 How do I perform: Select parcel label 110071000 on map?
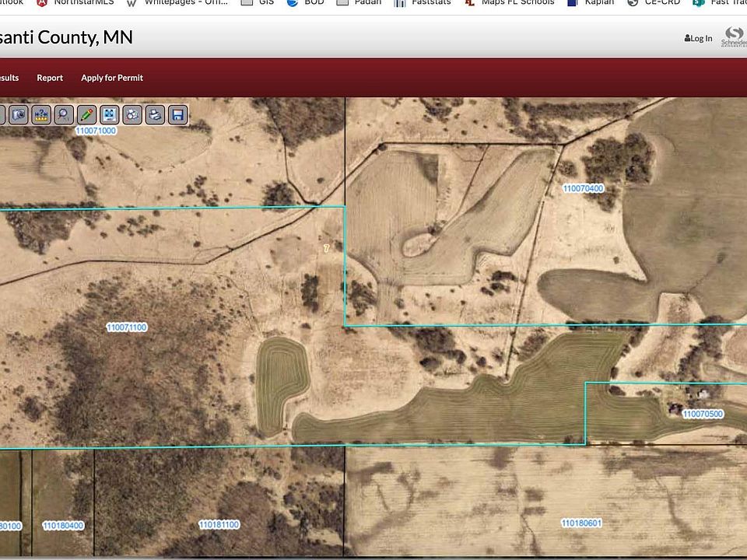[x=96, y=131]
